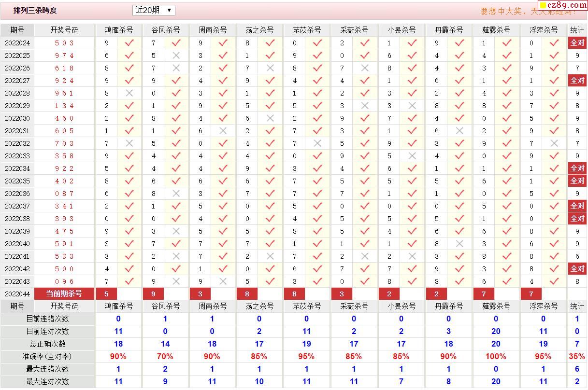
Task: Click the 最大连错次数 row label
Action: (47, 369)
